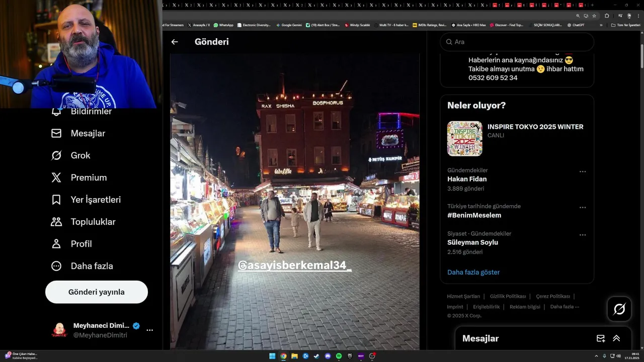
Task: Open the zoom magnifier in the address bar
Action: tap(578, 16)
